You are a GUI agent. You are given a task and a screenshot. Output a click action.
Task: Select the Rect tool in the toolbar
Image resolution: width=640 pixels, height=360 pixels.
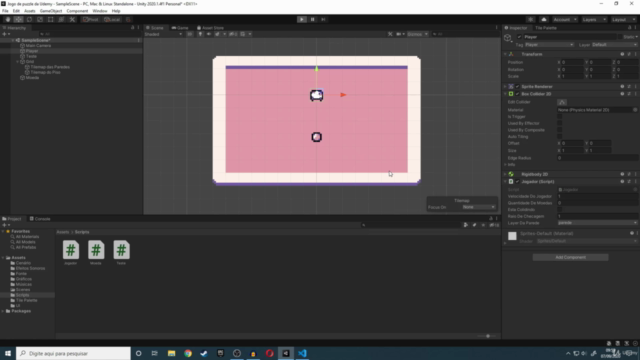coord(51,19)
